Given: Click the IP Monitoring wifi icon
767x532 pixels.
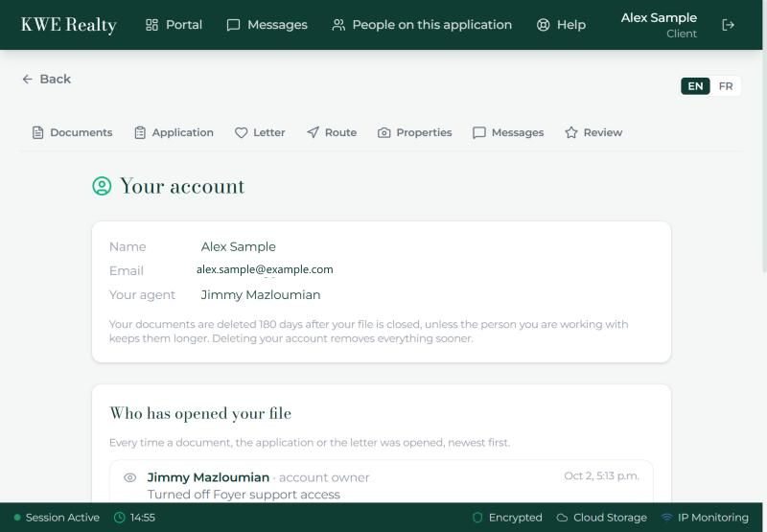Looking at the screenshot, I should click(x=666, y=518).
